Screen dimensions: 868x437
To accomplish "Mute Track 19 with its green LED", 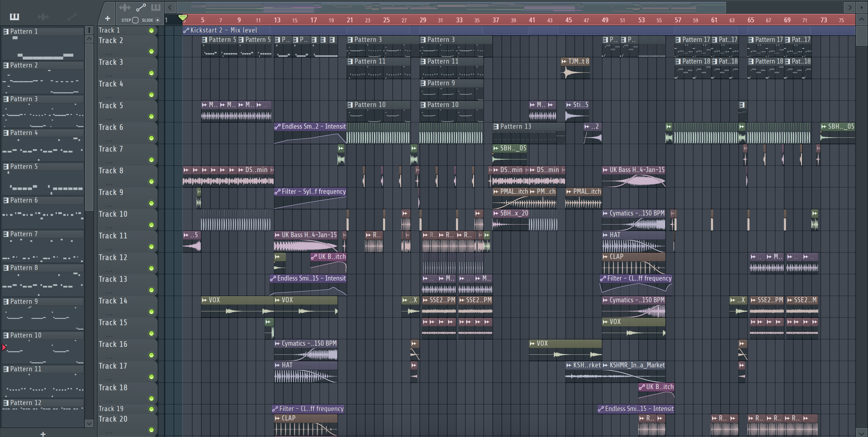I will click(151, 409).
